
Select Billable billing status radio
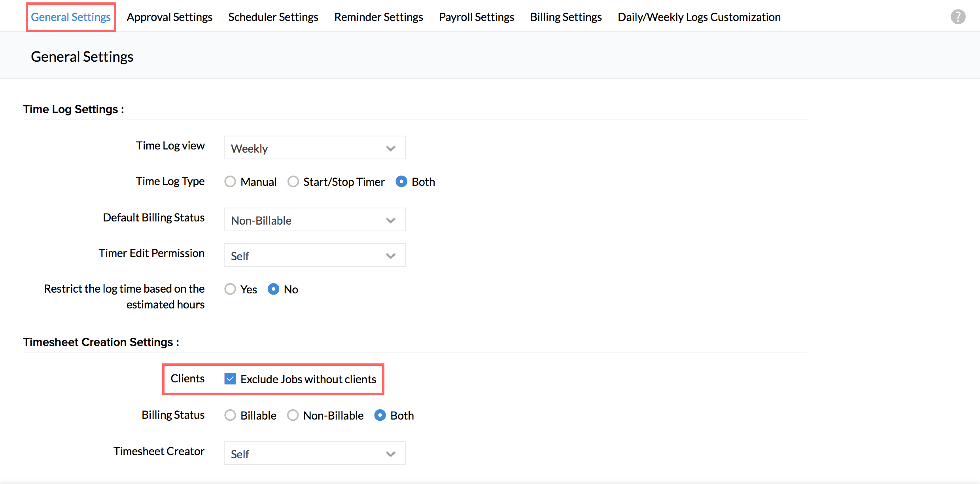[x=230, y=416]
